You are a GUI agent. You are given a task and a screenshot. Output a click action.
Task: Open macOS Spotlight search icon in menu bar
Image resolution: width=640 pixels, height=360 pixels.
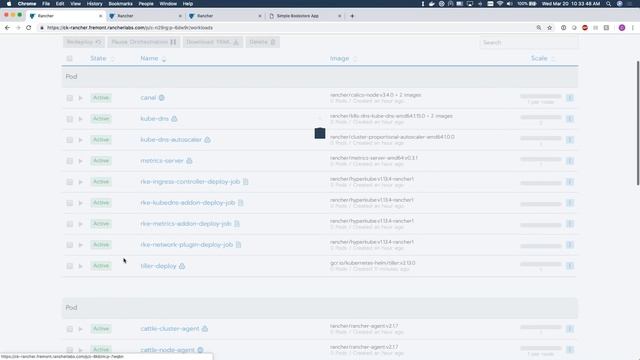[609, 4]
